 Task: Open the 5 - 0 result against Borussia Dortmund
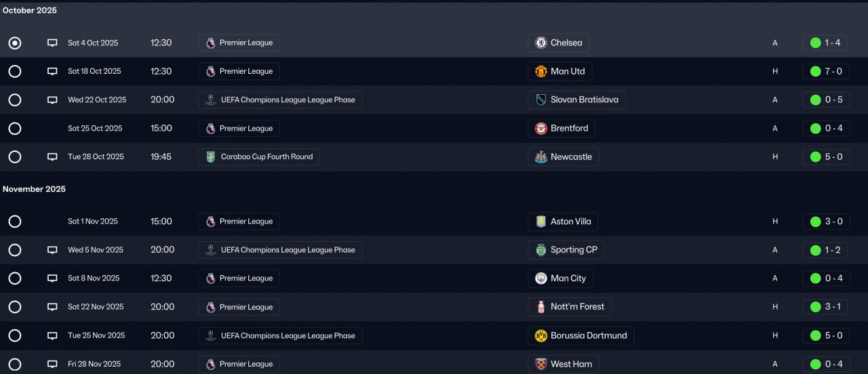click(x=826, y=335)
